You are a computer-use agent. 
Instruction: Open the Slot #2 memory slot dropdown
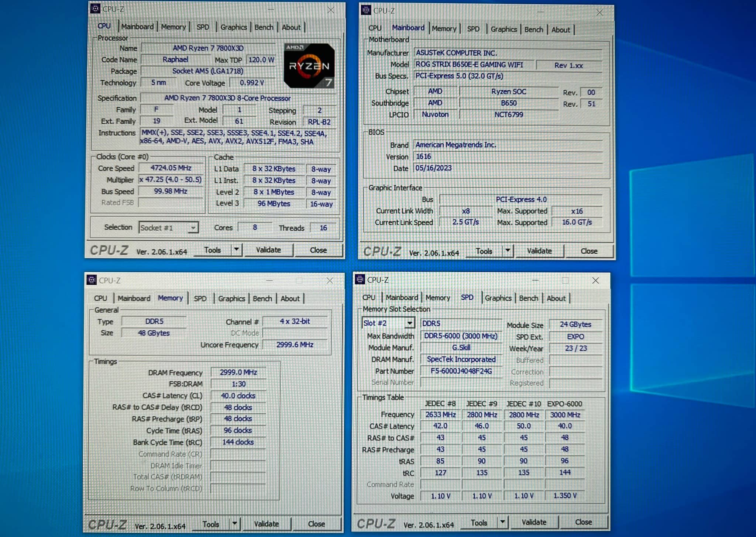tap(388, 323)
